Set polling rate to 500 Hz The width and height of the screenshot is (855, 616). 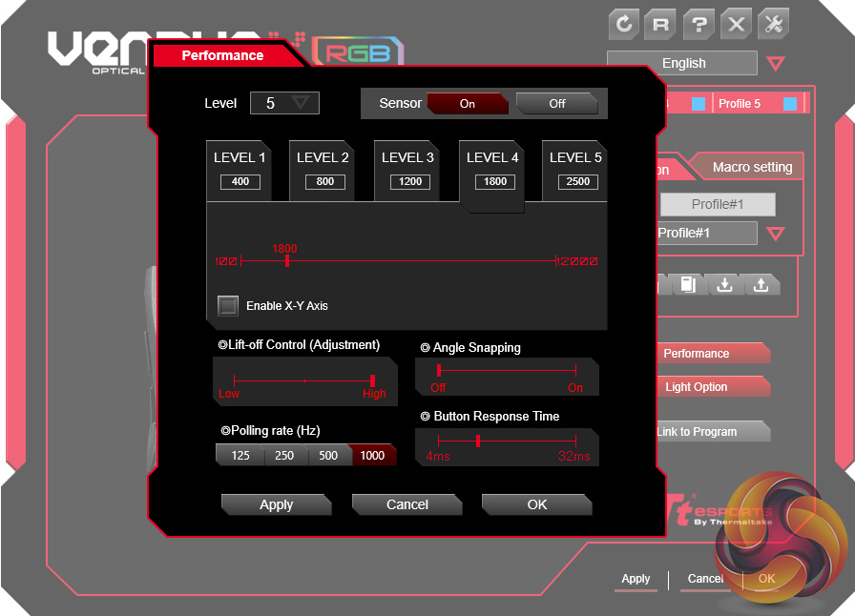(328, 455)
